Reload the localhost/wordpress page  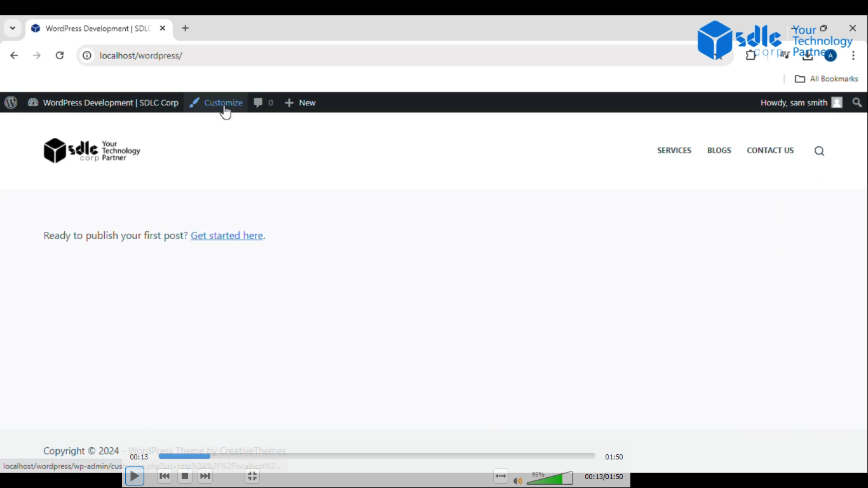[x=60, y=55]
